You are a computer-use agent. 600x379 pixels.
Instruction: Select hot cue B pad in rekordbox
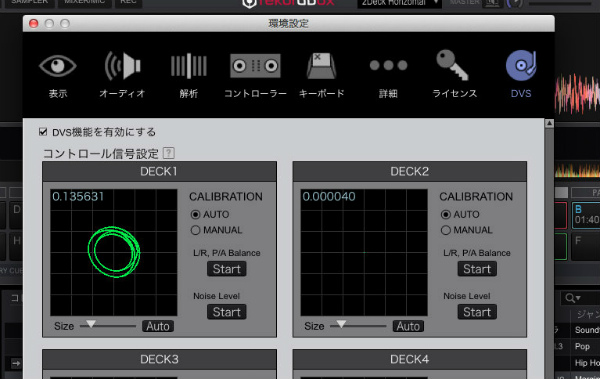[586, 216]
